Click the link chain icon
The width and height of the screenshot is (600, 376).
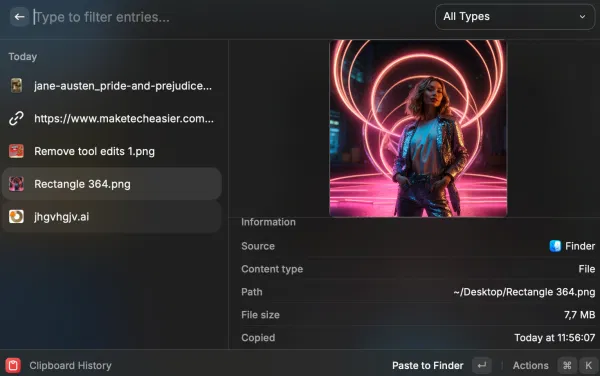(x=16, y=119)
